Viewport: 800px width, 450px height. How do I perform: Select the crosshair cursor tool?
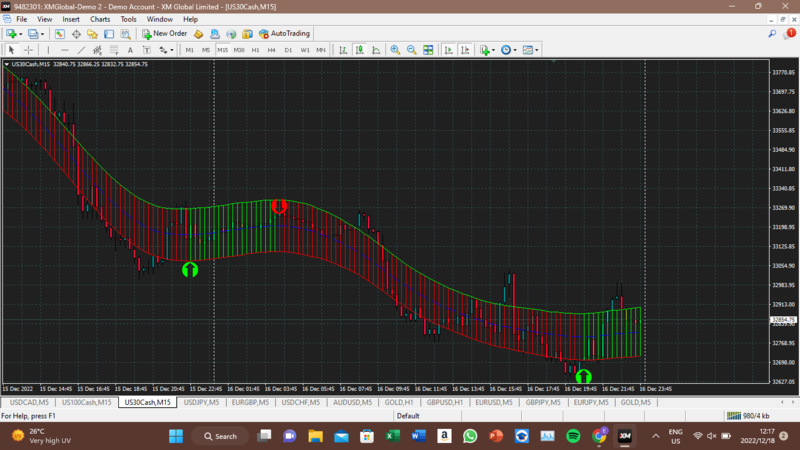point(29,50)
